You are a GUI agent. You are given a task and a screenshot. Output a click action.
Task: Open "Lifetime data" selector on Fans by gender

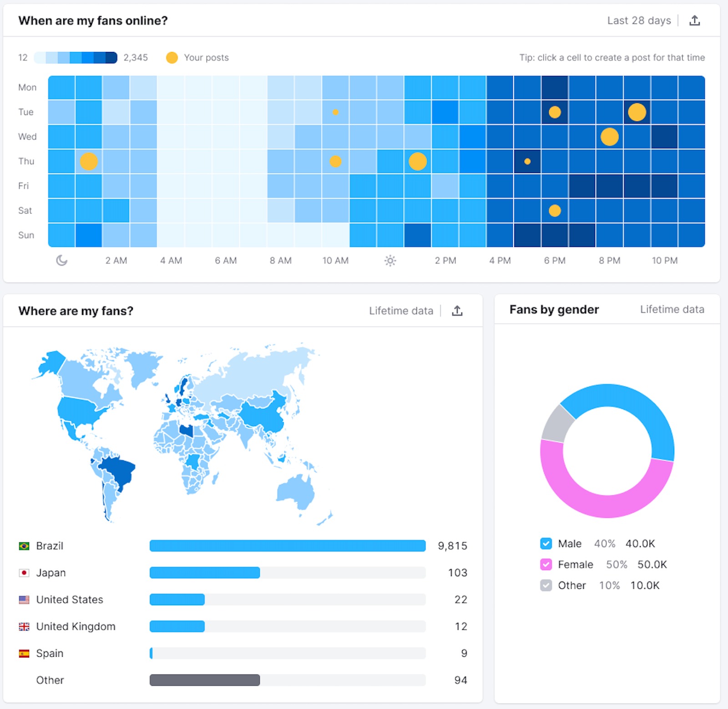point(672,309)
